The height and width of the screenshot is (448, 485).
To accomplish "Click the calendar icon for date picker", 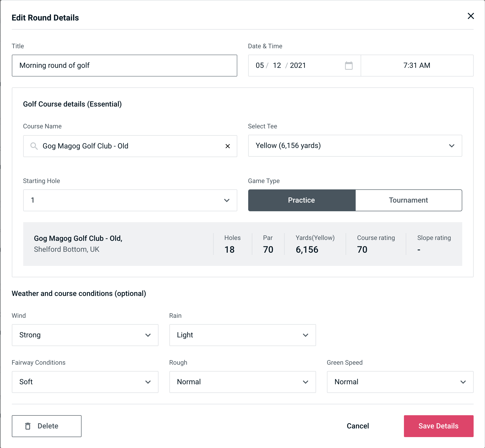I will tap(349, 66).
